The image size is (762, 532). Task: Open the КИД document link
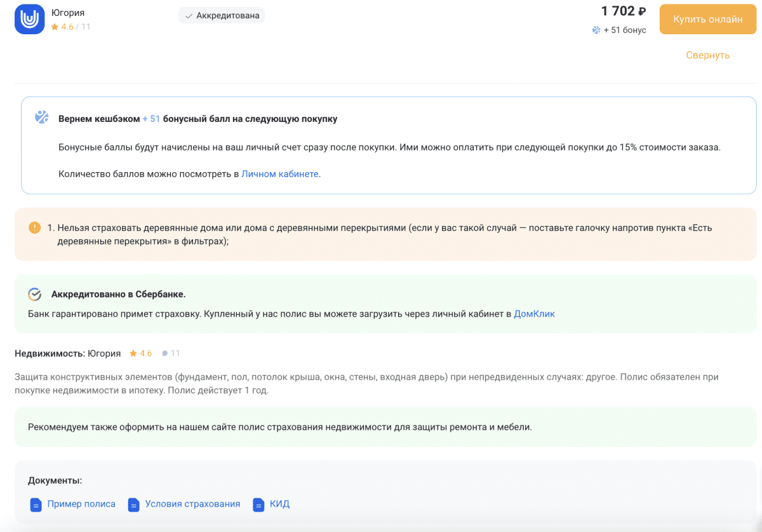coord(279,504)
